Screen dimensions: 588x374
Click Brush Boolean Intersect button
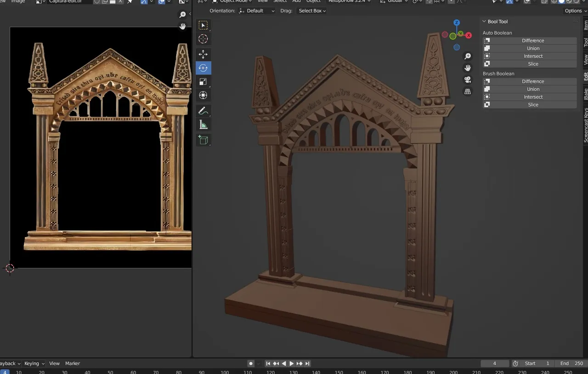click(x=529, y=97)
